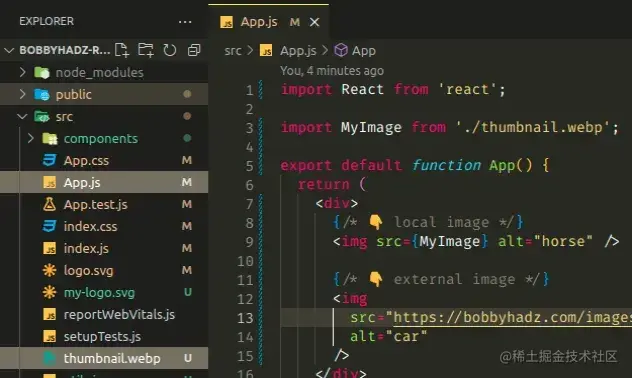Click the node_modules folder icon
The image size is (632, 378).
pyautogui.click(x=42, y=73)
